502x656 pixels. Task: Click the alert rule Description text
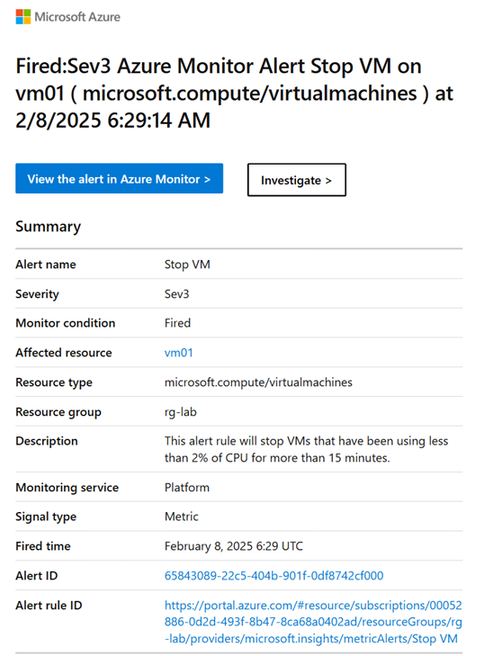click(306, 449)
